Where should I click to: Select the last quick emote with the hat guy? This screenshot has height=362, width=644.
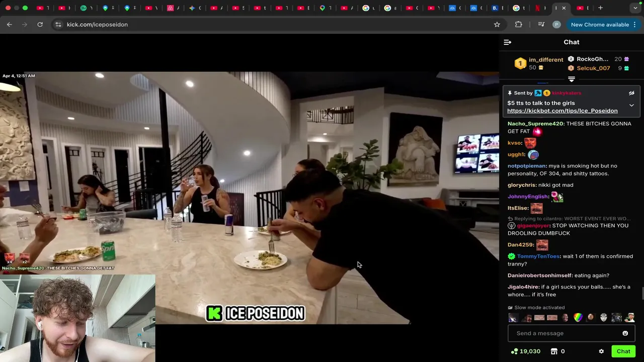pyautogui.click(x=629, y=318)
